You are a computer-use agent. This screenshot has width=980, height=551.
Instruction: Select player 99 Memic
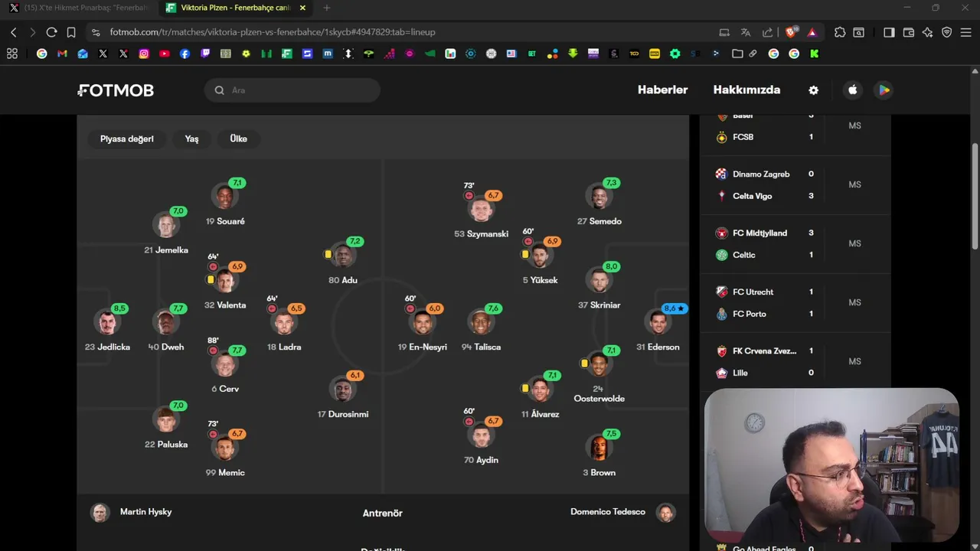click(x=225, y=448)
